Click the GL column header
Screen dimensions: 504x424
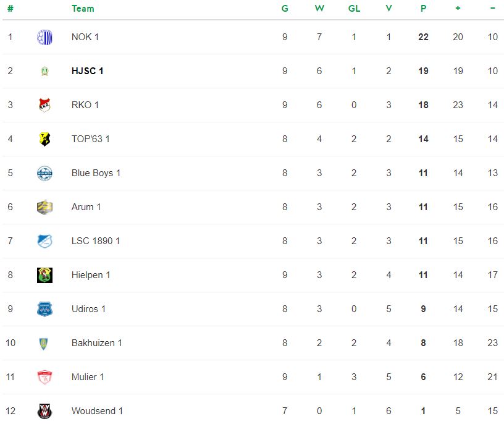354,9
